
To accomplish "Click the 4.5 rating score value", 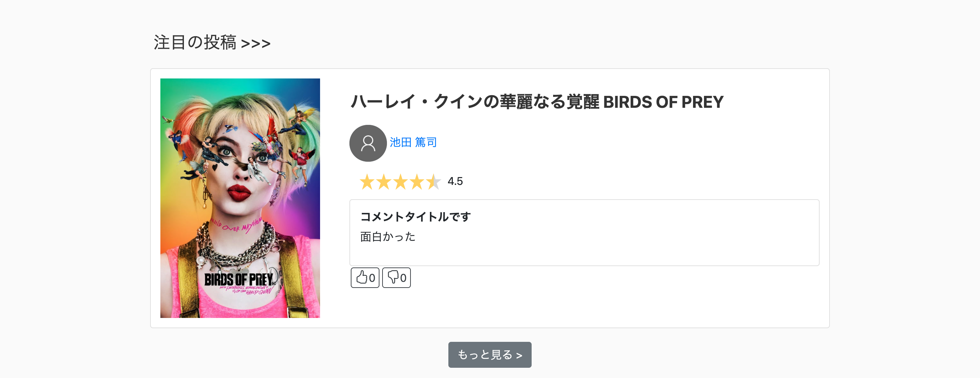I will point(455,181).
